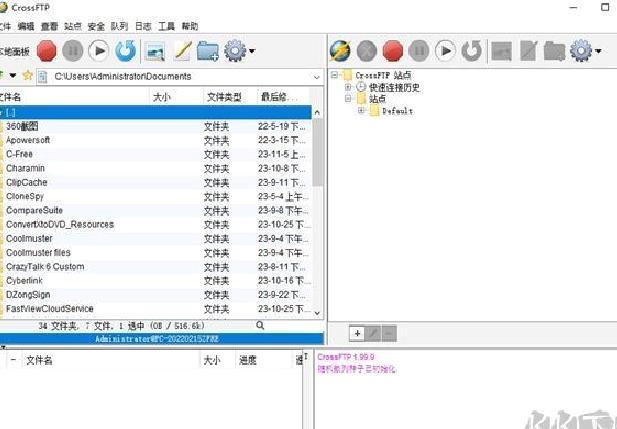Click the file list scrollbar up arrow
Screen dimensions: 617x429
coord(317,113)
